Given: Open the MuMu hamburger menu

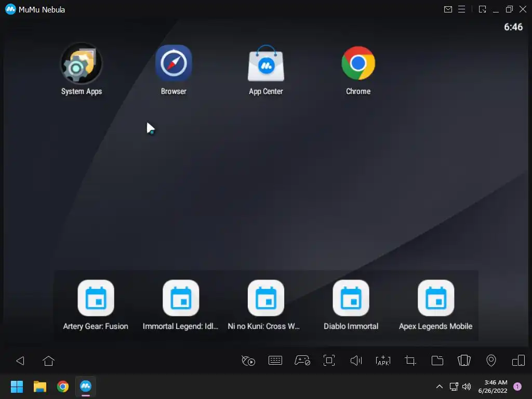Looking at the screenshot, I should [461, 9].
